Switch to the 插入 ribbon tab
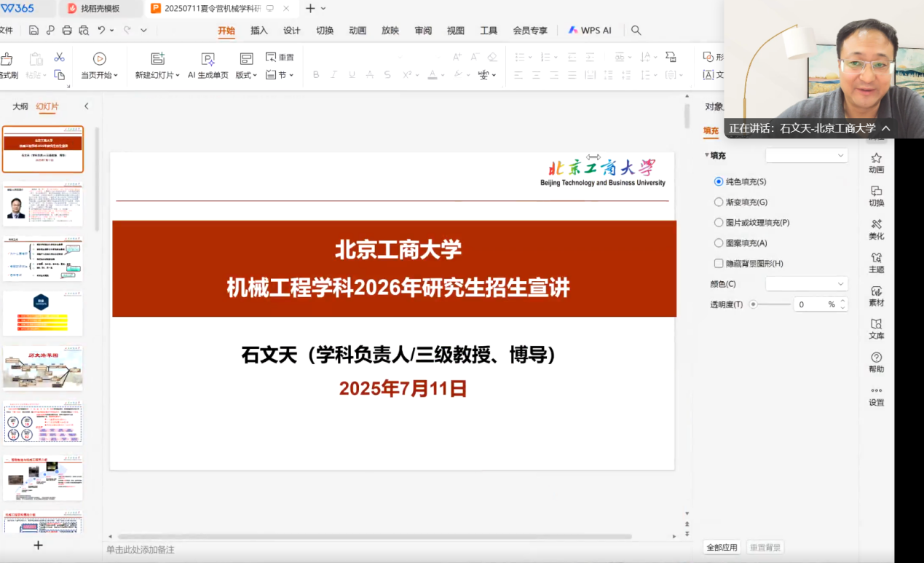 [259, 31]
